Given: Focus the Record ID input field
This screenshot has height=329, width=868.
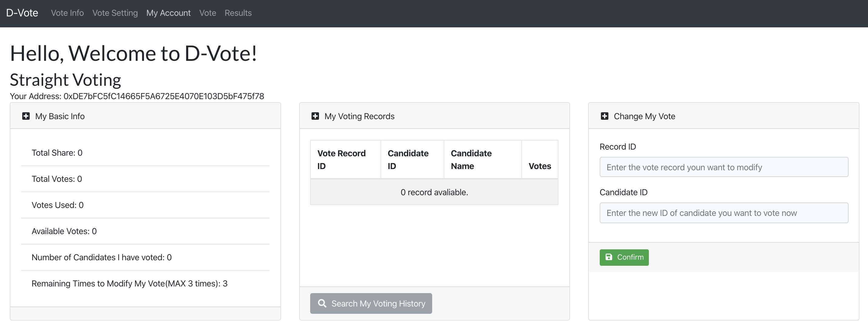Looking at the screenshot, I should pyautogui.click(x=724, y=167).
